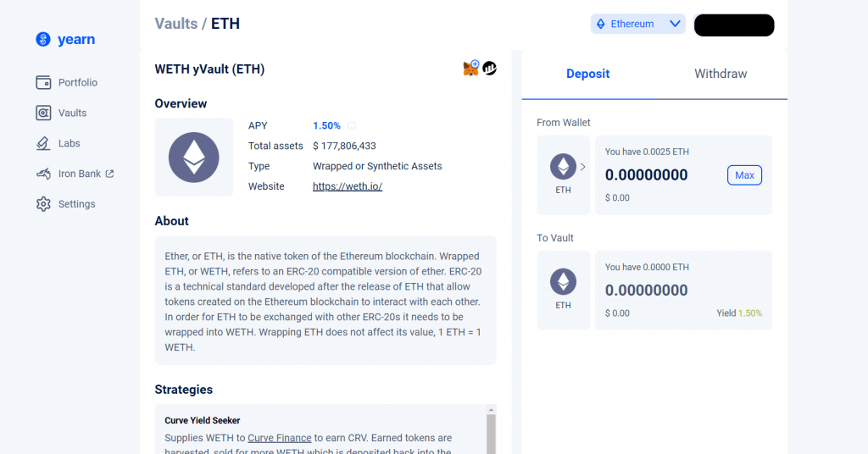Click the black chart icon beside MetaMask

click(490, 68)
